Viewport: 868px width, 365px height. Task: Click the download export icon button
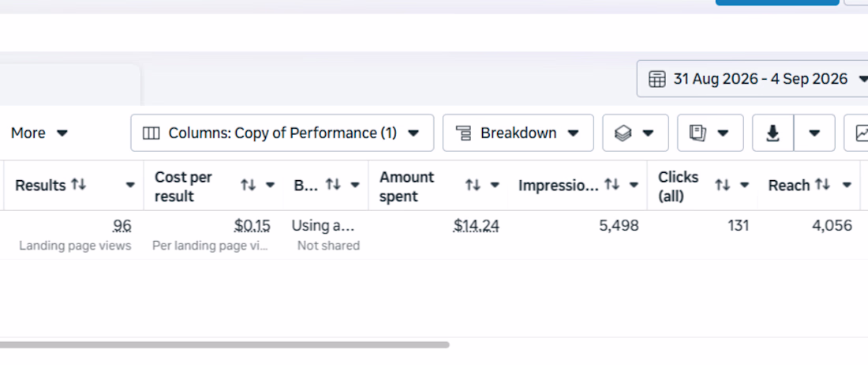tap(773, 133)
